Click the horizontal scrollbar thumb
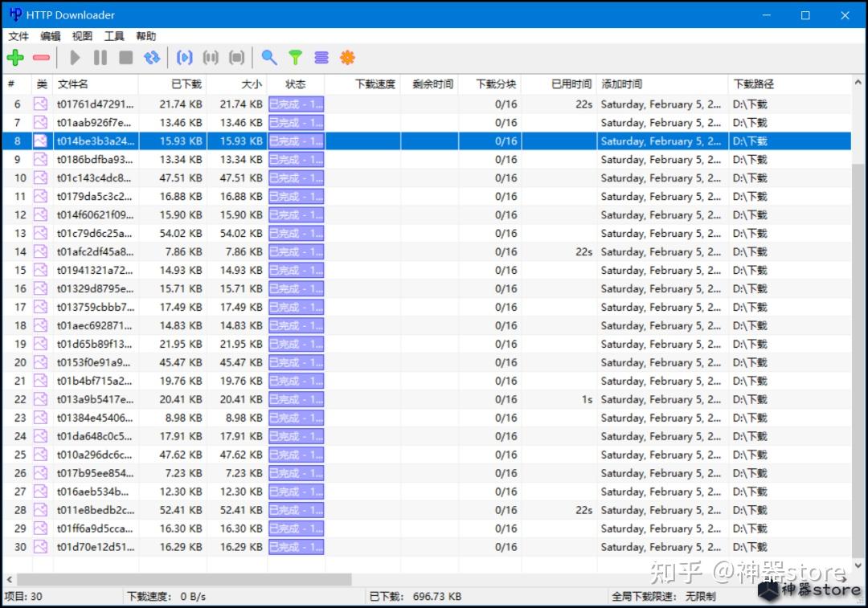Screen dimensions: 868x608 [184, 579]
